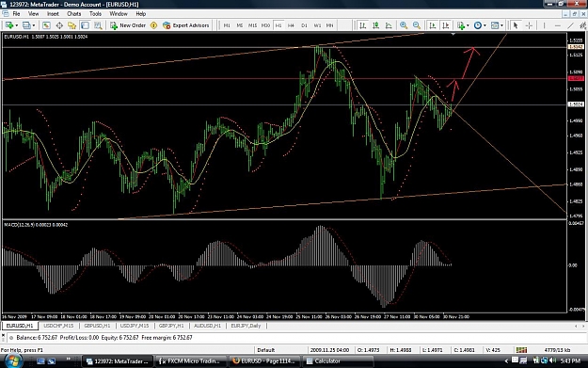This screenshot has width=588, height=368.
Task: Click the Templates icon
Action: coord(495,25)
